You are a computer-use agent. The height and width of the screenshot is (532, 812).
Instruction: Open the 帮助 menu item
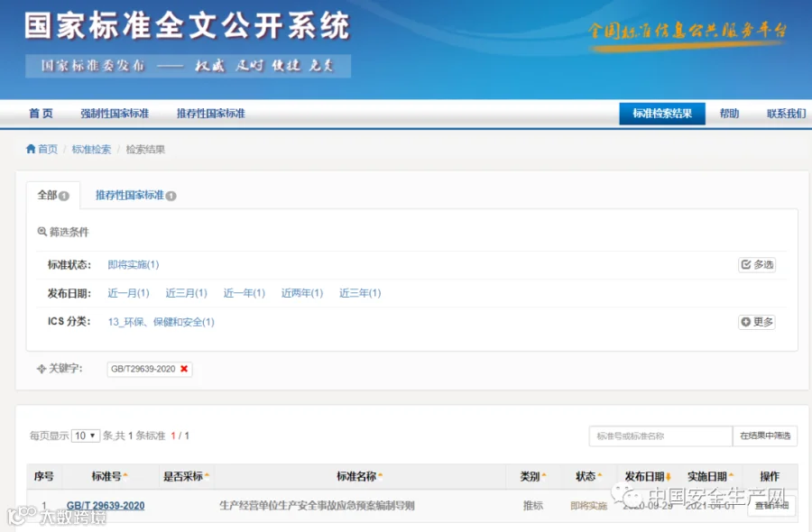tap(729, 114)
